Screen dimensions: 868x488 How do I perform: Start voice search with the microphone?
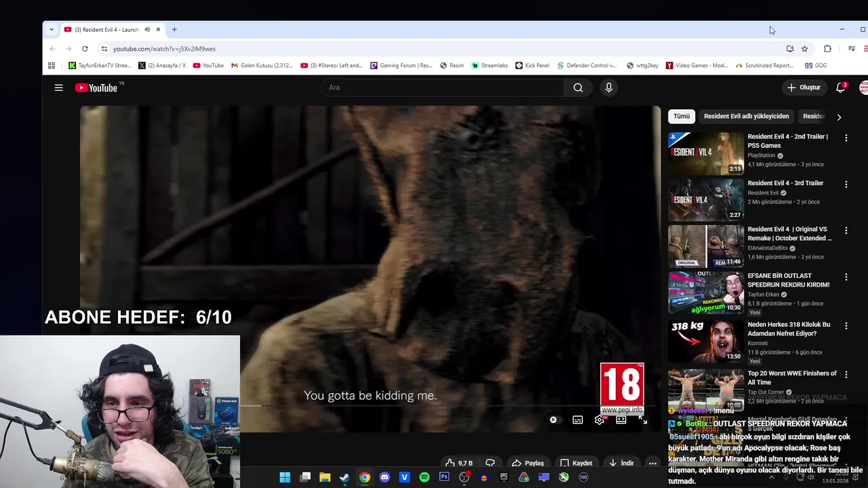tap(608, 87)
